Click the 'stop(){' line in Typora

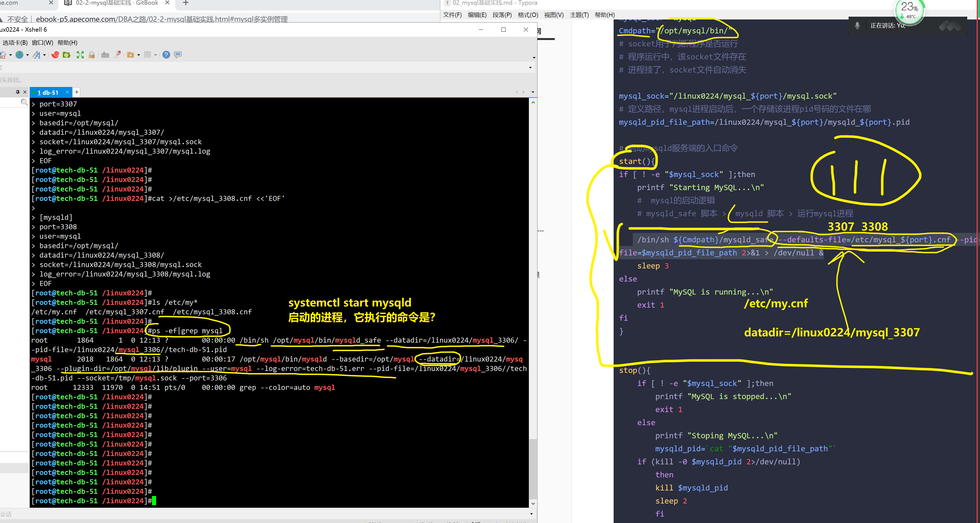coord(634,370)
